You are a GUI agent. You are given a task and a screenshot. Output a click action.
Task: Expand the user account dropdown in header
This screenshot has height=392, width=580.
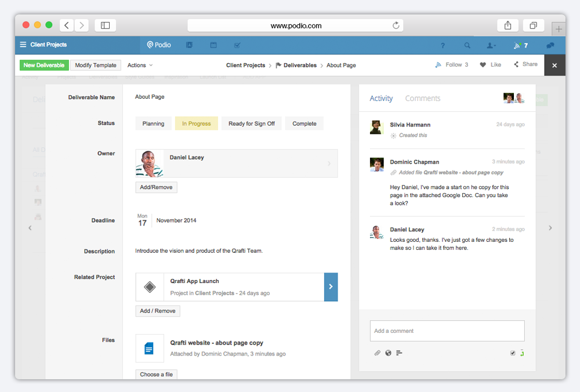click(x=491, y=45)
